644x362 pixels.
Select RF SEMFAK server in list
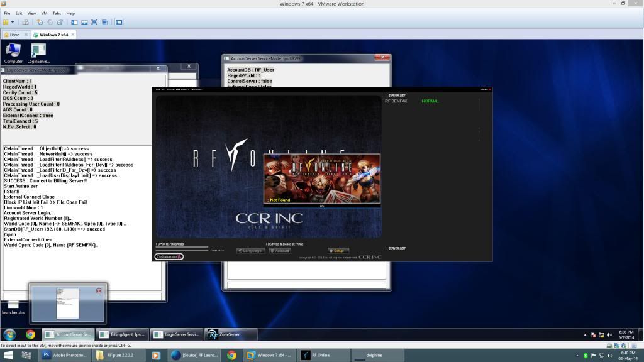397,101
